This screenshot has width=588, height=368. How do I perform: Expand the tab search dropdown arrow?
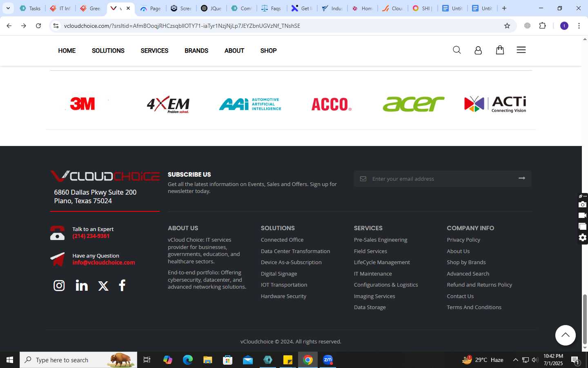pos(8,8)
